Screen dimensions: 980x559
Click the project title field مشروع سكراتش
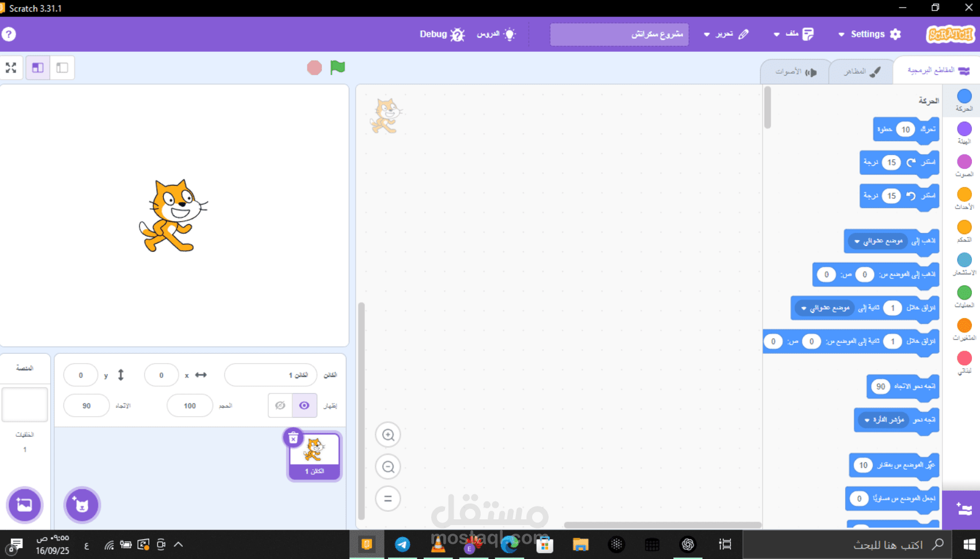click(x=619, y=35)
